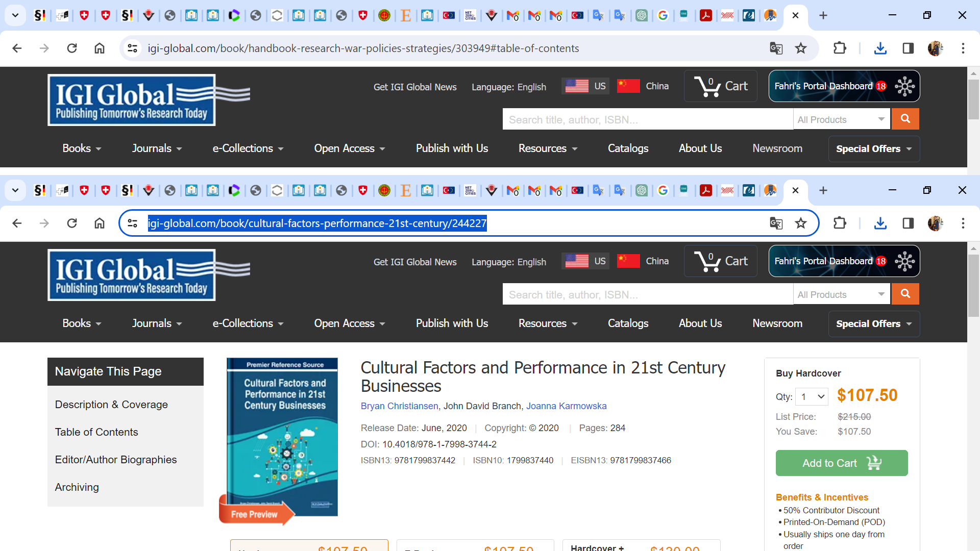View site information icon in cultural-factors address bar
The height and width of the screenshot is (551, 980).
[133, 223]
